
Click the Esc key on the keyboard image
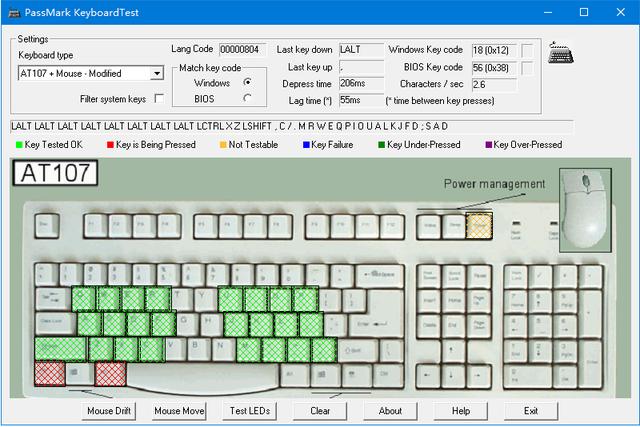(x=47, y=225)
